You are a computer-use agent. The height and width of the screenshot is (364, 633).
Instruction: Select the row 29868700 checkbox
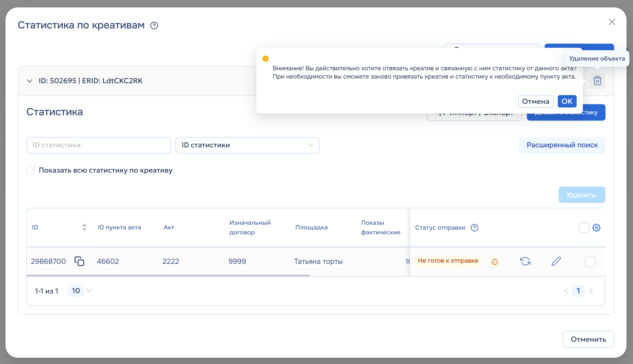coord(590,262)
